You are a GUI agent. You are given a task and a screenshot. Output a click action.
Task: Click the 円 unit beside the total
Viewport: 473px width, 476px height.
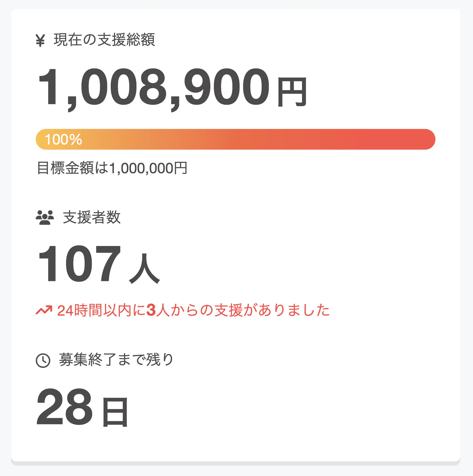coord(292,92)
